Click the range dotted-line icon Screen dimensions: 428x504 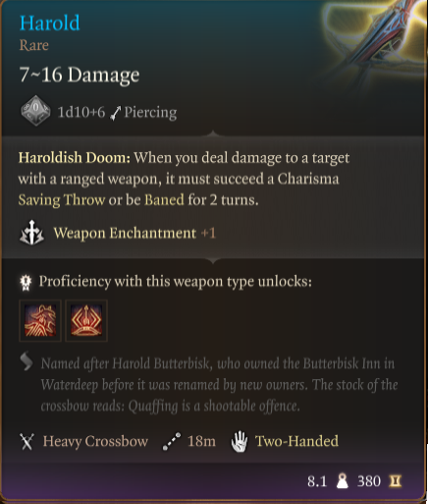point(172,441)
